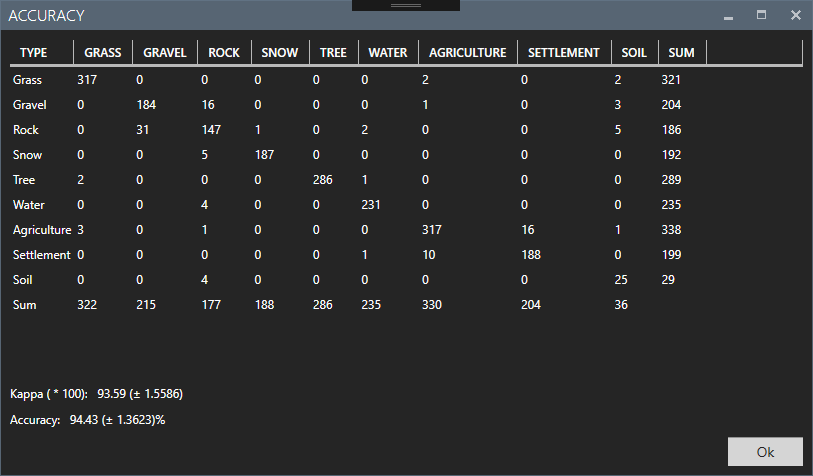813x476 pixels.
Task: Click the SNOW column header
Action: 280,53
